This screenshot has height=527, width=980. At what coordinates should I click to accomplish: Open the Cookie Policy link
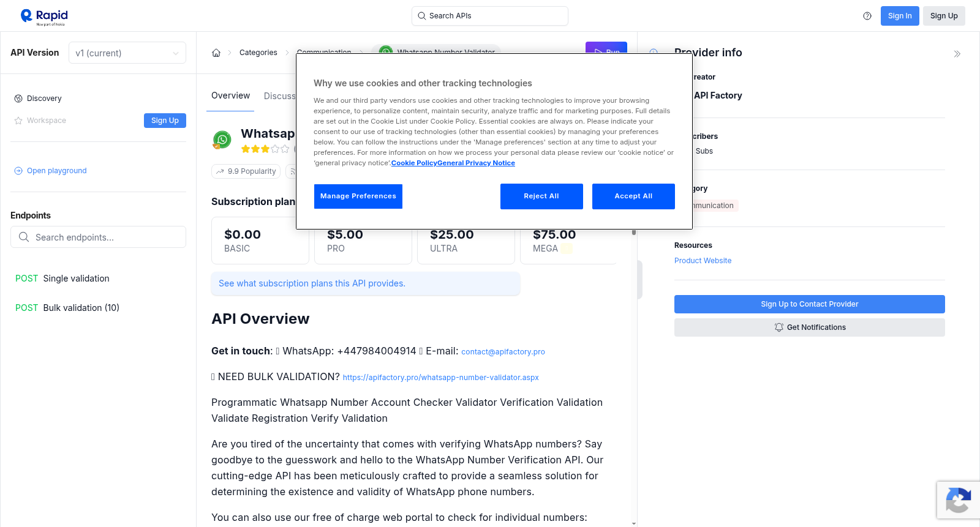tap(414, 163)
